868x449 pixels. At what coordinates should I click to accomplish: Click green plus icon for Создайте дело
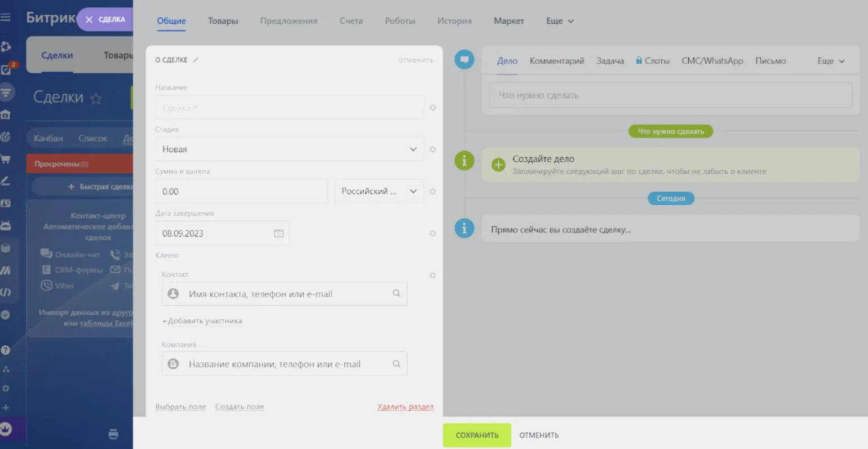pos(498,165)
